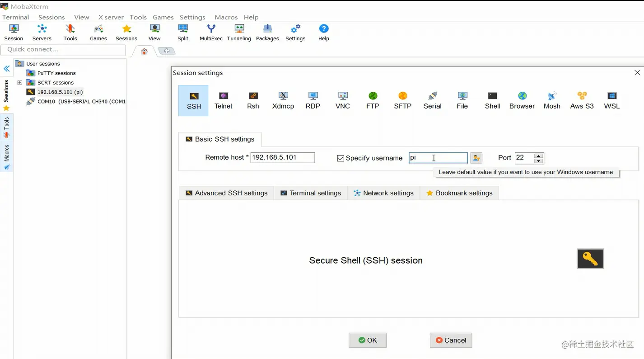Open the X server menu
Viewport: 644px width, 359px height.
[111, 17]
